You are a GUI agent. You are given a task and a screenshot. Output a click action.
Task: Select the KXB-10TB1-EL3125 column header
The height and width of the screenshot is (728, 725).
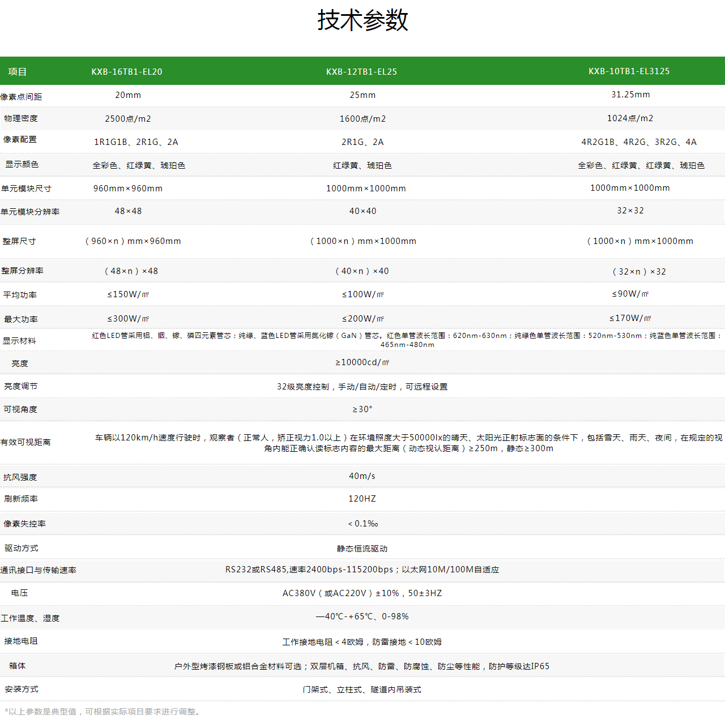pos(629,71)
